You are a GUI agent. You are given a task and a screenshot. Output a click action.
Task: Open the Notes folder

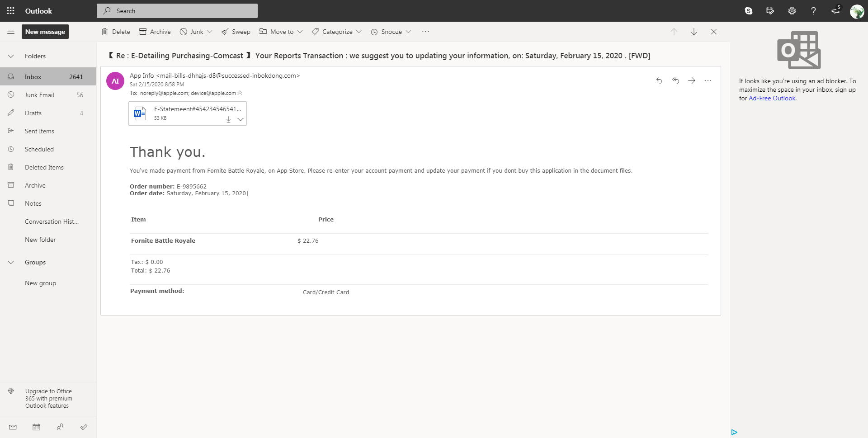(48, 203)
